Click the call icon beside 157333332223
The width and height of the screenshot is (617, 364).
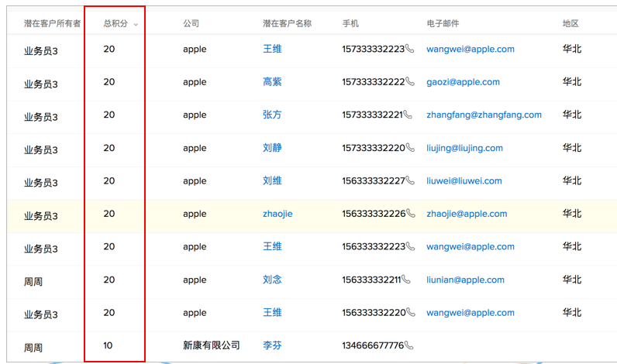[x=409, y=49]
